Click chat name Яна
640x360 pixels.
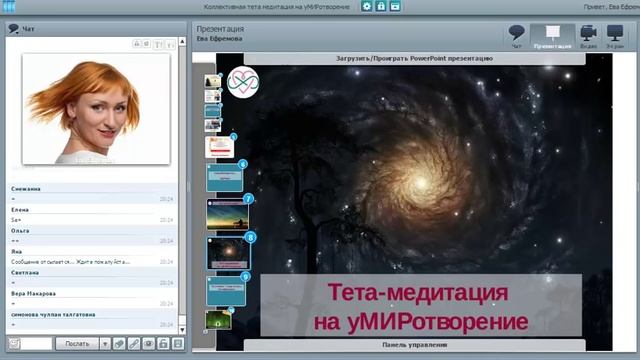tap(16, 251)
